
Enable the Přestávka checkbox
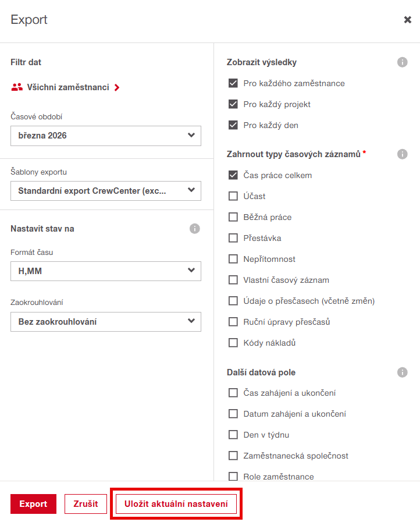pos(233,238)
